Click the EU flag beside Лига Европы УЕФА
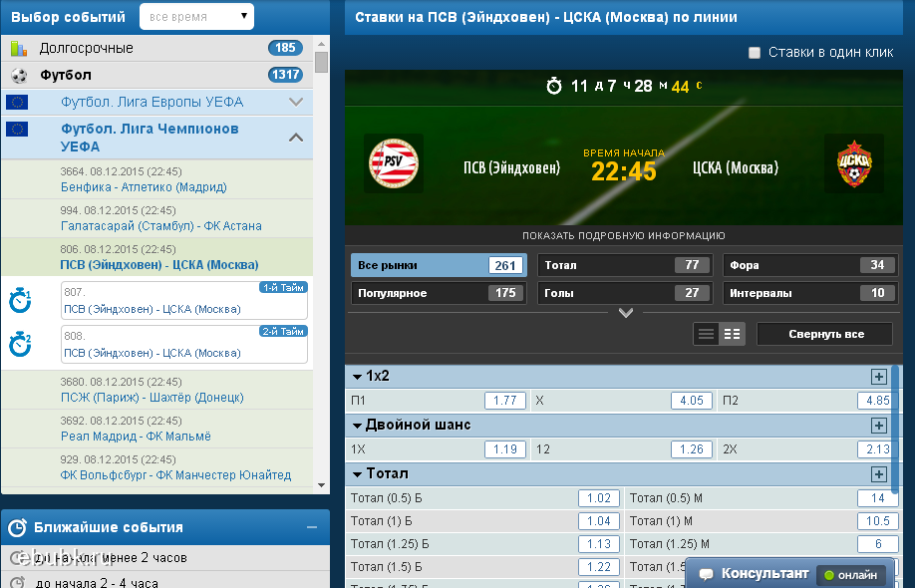This screenshot has height=588, width=915. coord(17,102)
